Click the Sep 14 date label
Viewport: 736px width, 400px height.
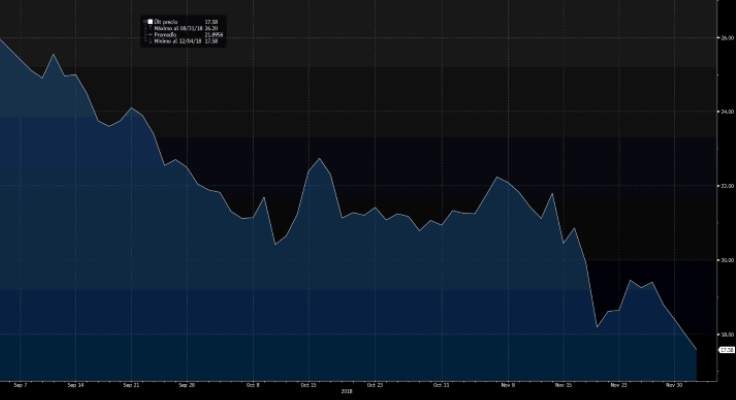pyautogui.click(x=76, y=385)
